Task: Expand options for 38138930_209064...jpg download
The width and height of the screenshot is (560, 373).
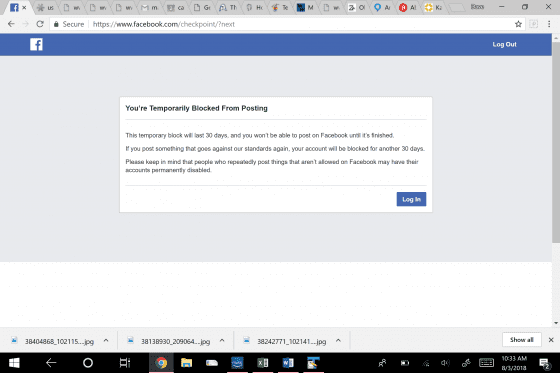Action: point(222,340)
